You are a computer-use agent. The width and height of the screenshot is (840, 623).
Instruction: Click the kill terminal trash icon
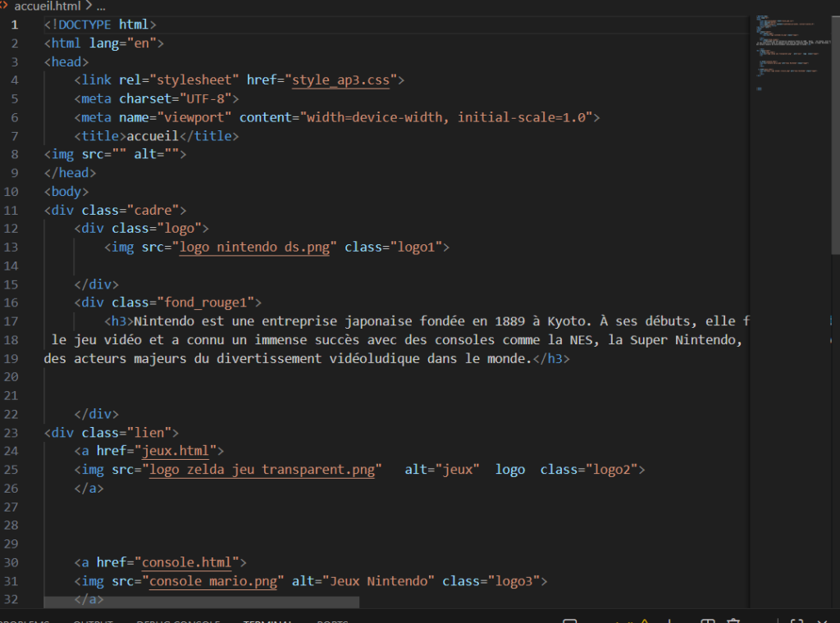pos(734,621)
